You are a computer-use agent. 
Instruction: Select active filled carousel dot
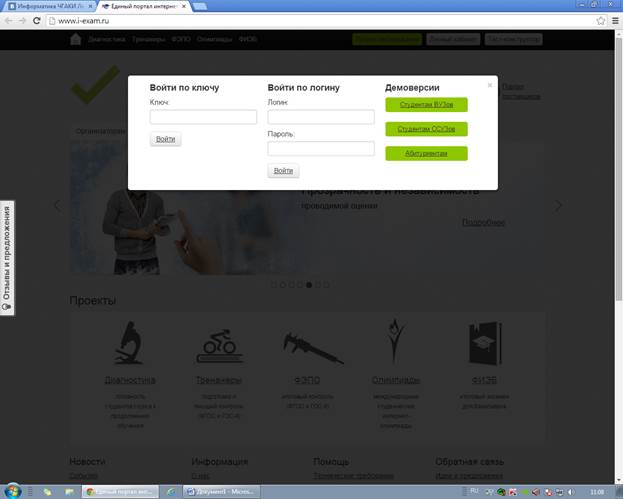click(x=309, y=285)
